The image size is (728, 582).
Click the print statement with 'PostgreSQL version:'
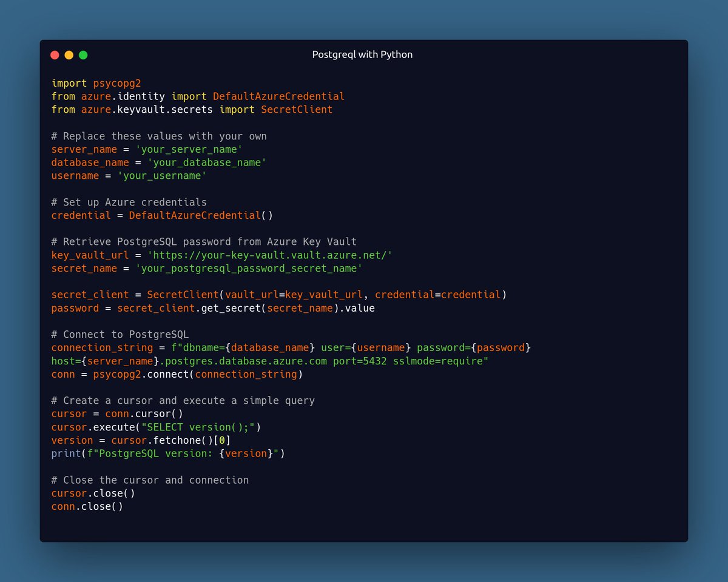click(x=168, y=453)
